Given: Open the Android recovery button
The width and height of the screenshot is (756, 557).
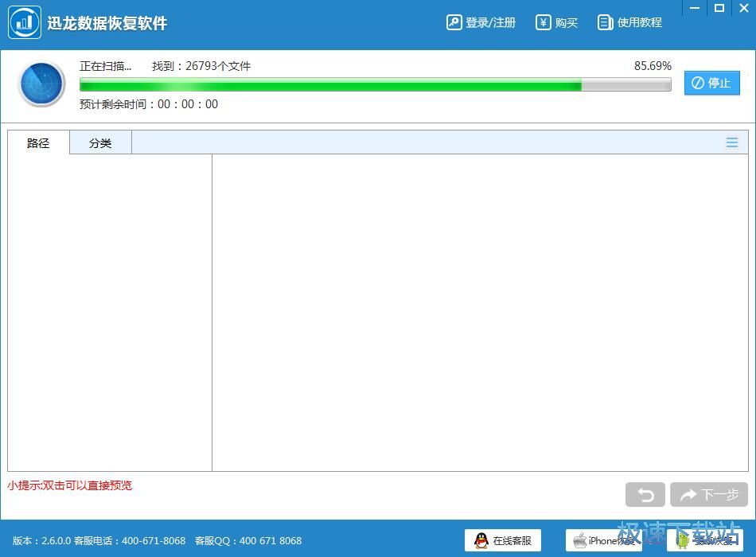Looking at the screenshot, I should tap(705, 540).
